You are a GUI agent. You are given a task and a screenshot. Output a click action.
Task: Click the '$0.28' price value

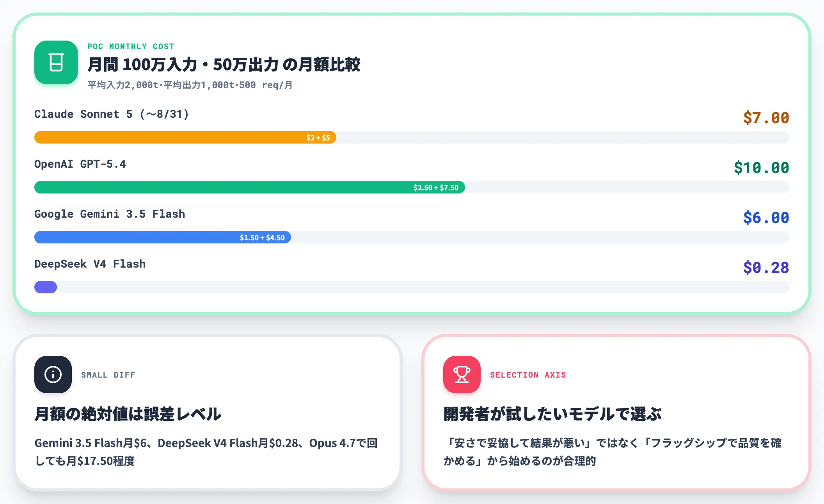coord(766,268)
